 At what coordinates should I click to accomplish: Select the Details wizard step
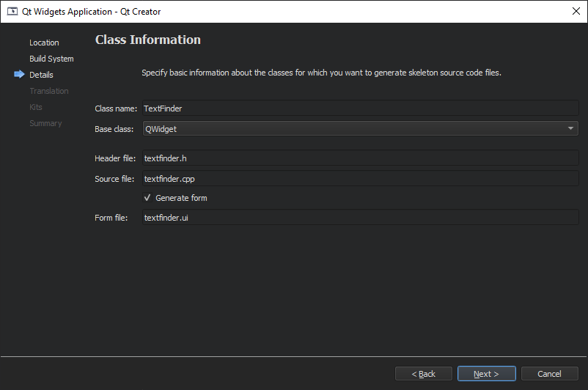point(41,75)
